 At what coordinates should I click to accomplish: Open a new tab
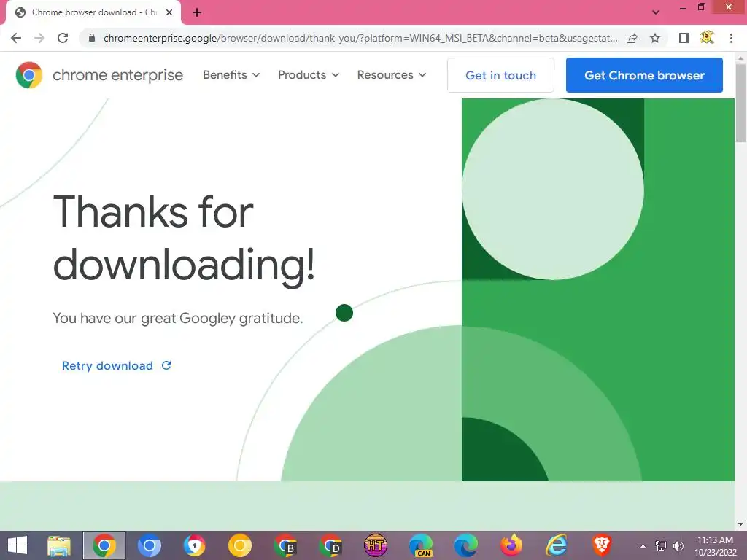197,12
